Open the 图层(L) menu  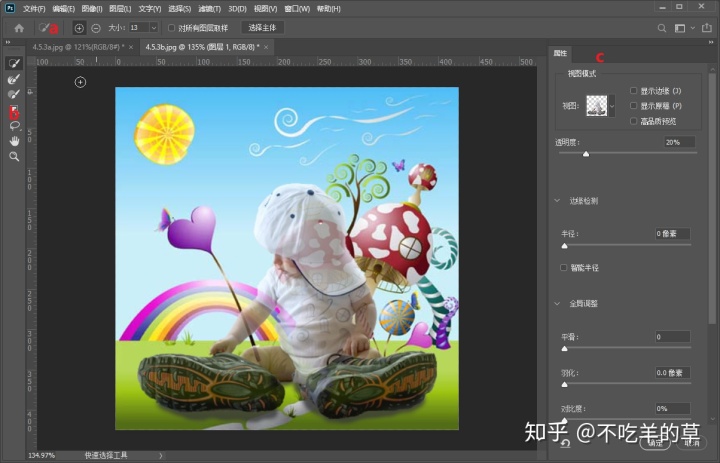pos(120,9)
